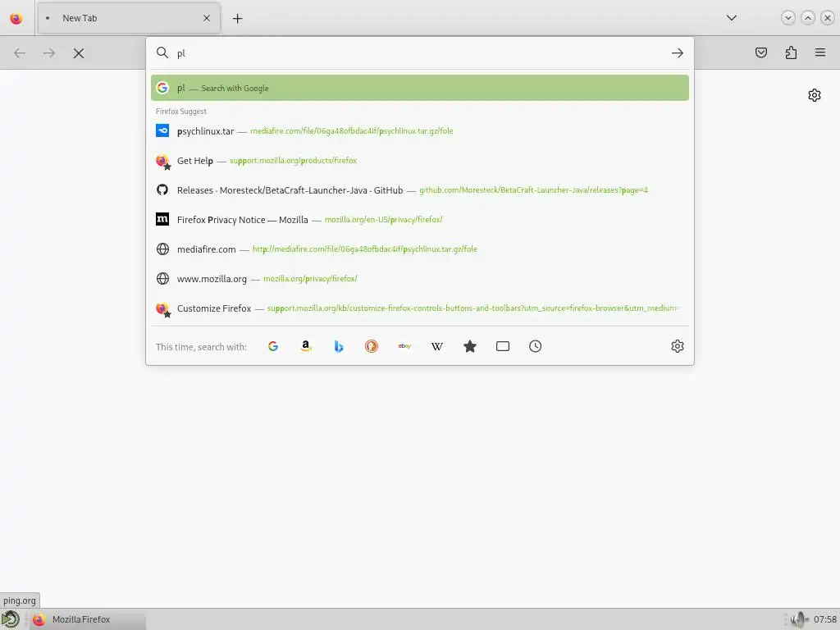Open new tab page personalize gear
The width and height of the screenshot is (840, 630).
pyautogui.click(x=815, y=95)
